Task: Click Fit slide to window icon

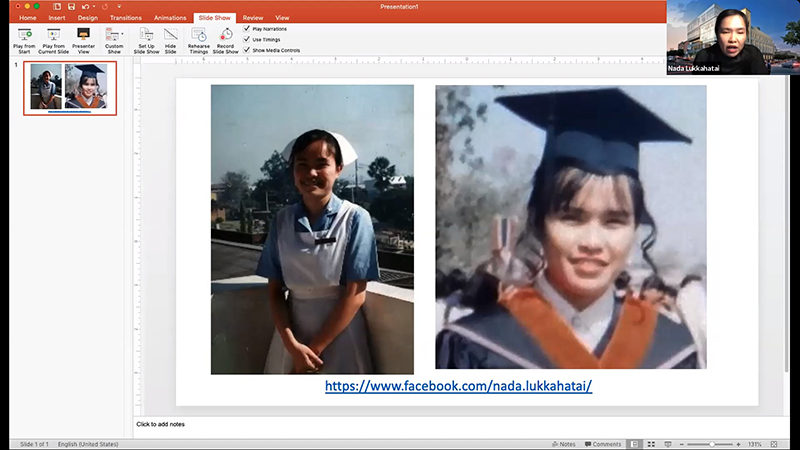Action: click(x=774, y=444)
